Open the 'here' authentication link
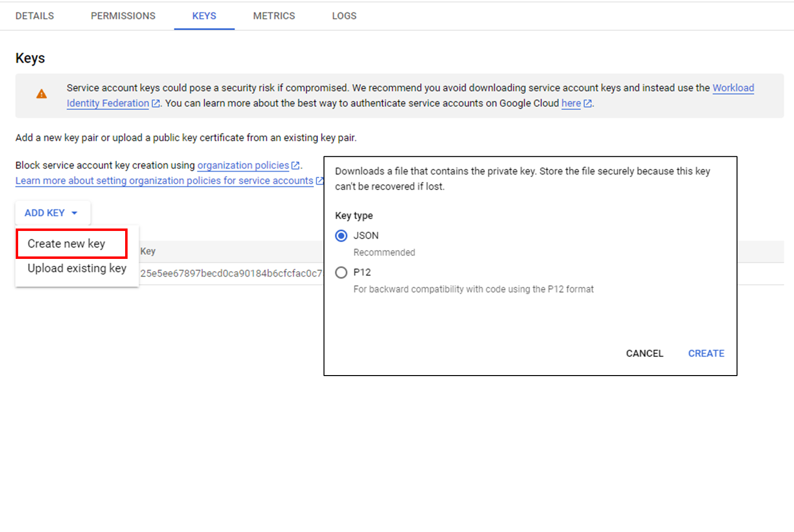The image size is (794, 532). [x=571, y=103]
